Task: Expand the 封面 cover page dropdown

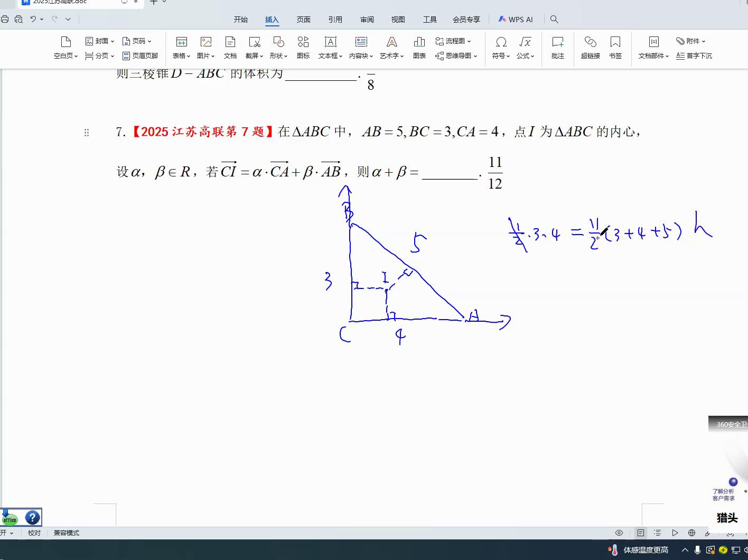Action: click(100, 41)
